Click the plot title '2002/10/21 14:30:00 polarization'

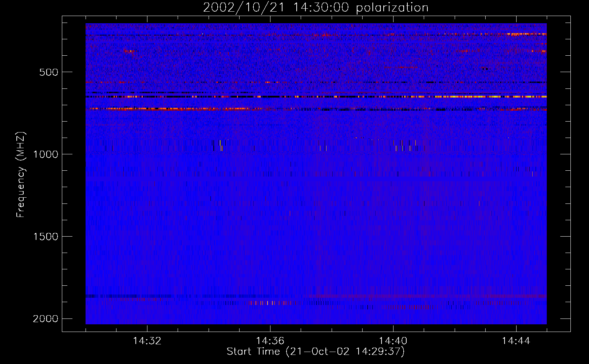[x=316, y=8]
